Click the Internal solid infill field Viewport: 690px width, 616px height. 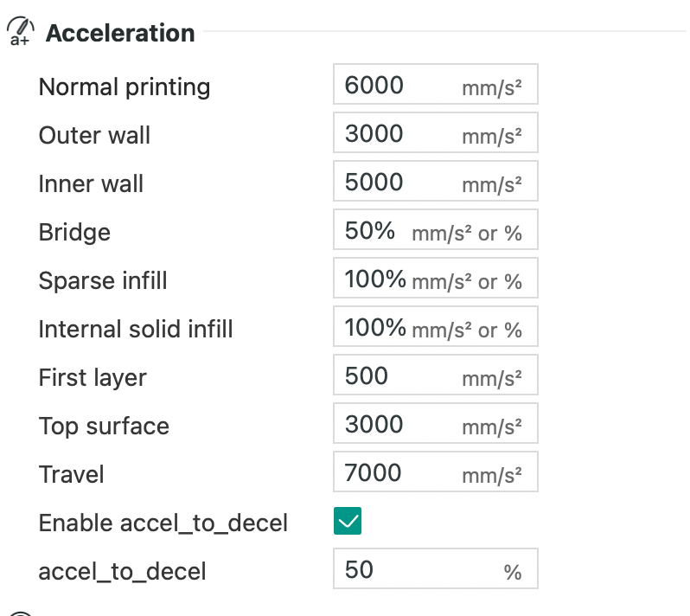(x=435, y=326)
